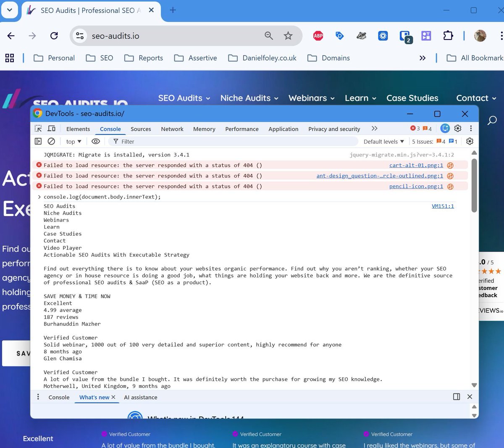The height and width of the screenshot is (448, 504).
Task: Open Case Studies in site navigation
Action: pos(412,98)
